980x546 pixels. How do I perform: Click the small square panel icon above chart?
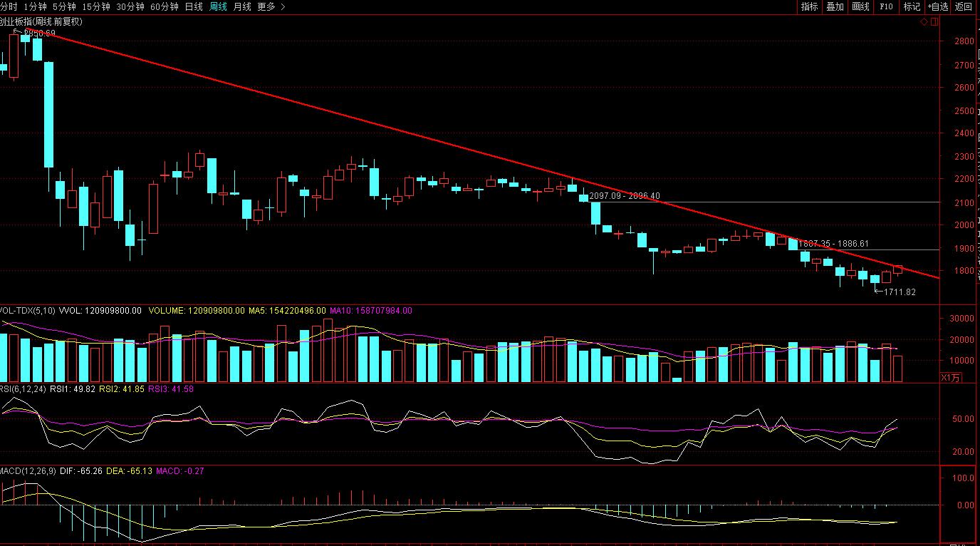pyautogui.click(x=934, y=22)
